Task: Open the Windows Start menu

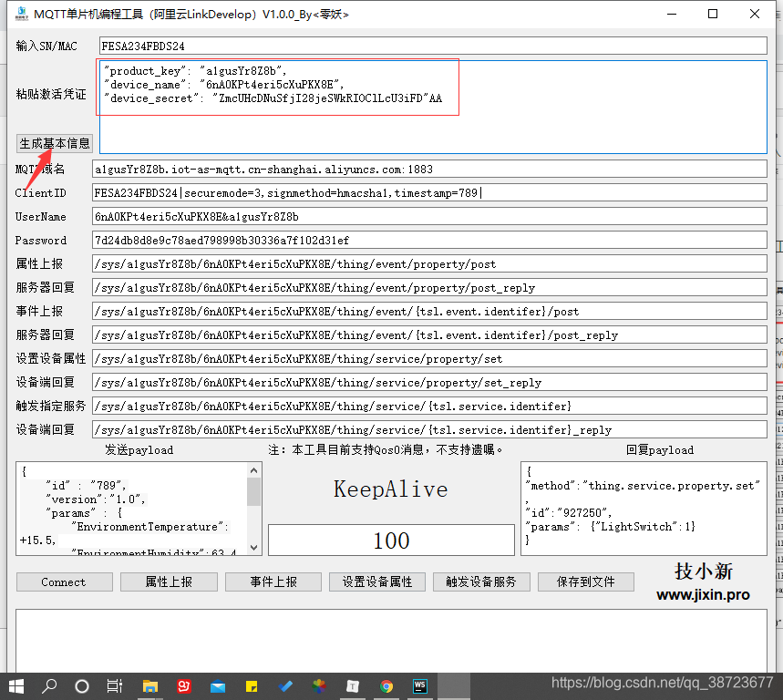Action: [16, 686]
